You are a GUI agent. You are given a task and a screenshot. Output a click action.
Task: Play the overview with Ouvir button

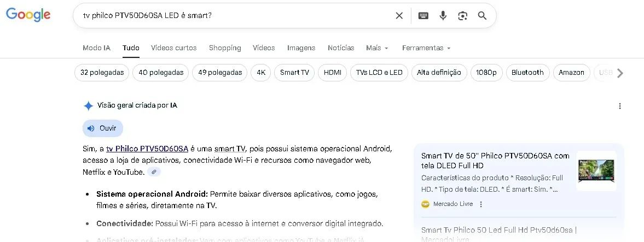(x=103, y=128)
